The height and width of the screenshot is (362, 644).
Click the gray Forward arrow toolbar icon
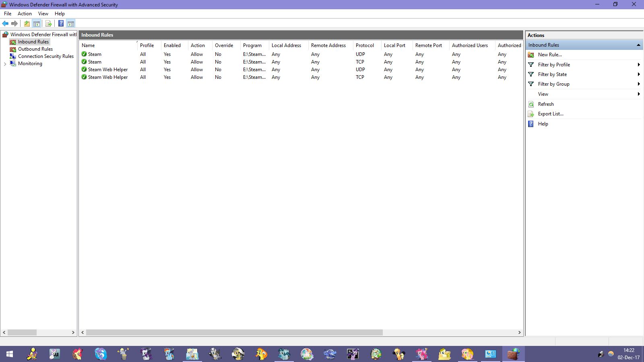(x=14, y=23)
